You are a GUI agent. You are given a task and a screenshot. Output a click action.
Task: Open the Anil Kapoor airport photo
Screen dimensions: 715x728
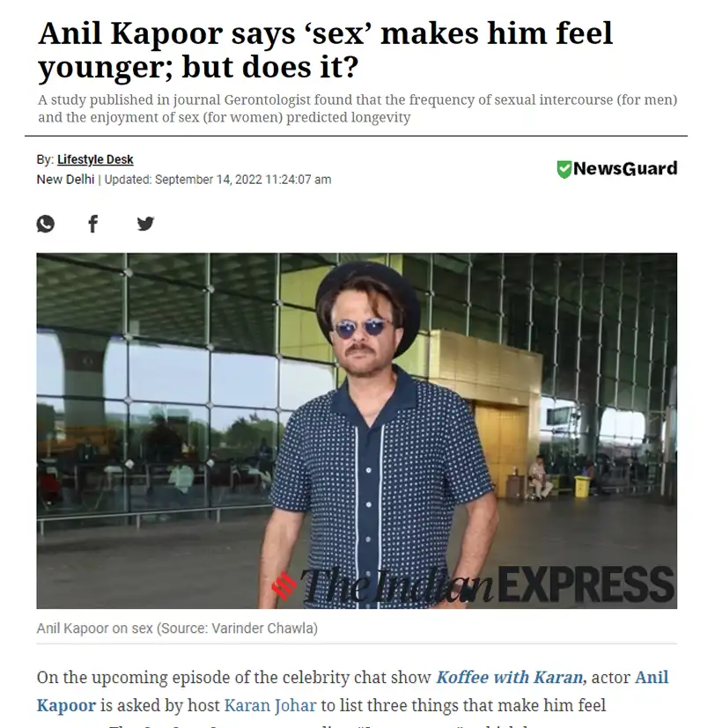pos(357,430)
